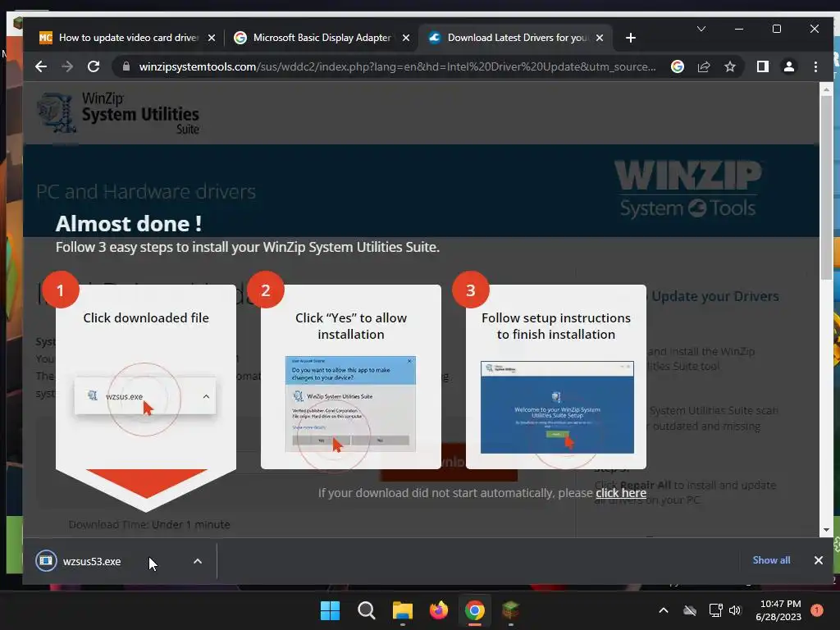This screenshot has width=840, height=630.
Task: Click the volume speaker tray icon
Action: coord(735,610)
